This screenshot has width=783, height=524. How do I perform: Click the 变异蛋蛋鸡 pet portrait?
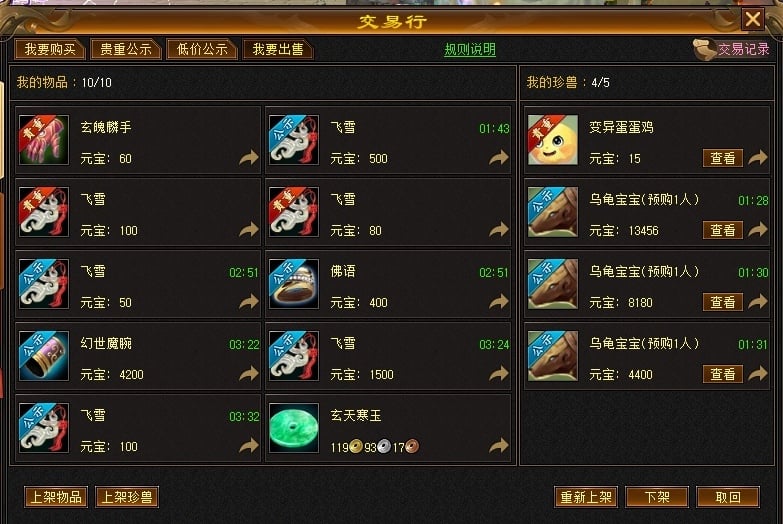(553, 140)
